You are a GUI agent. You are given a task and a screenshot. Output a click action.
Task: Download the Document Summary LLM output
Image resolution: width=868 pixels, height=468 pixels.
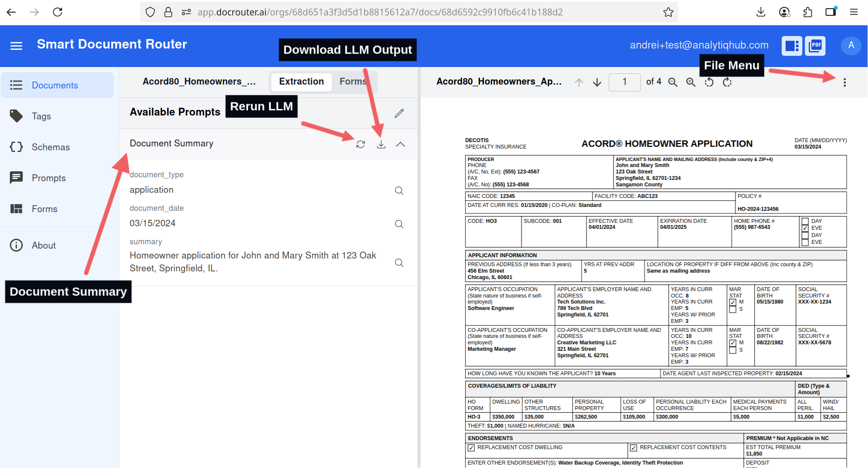click(381, 144)
